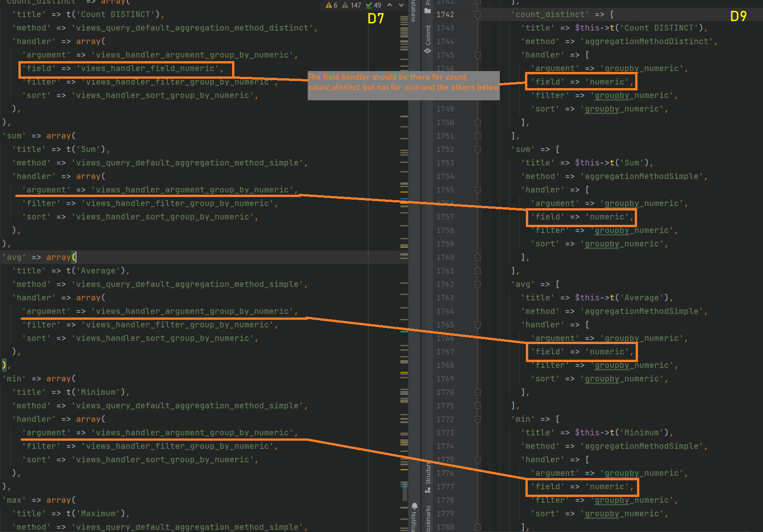The image size is (763, 532).
Task: Click the gear icon below the Commit label
Action: point(427,51)
